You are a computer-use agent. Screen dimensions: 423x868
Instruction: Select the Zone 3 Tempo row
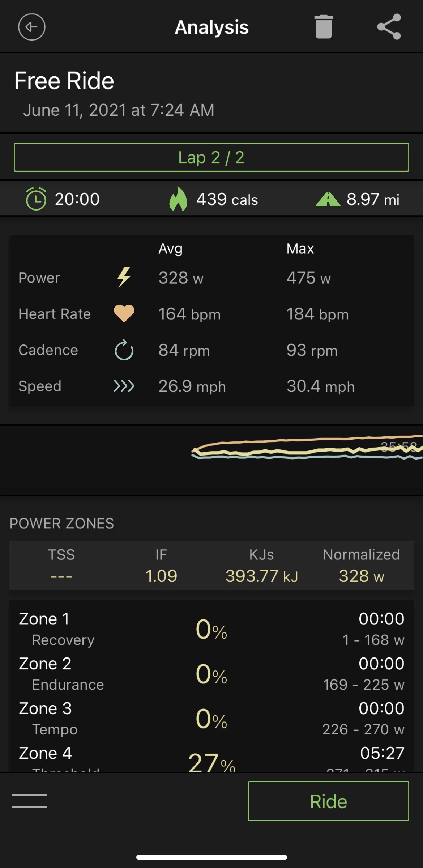[211, 719]
